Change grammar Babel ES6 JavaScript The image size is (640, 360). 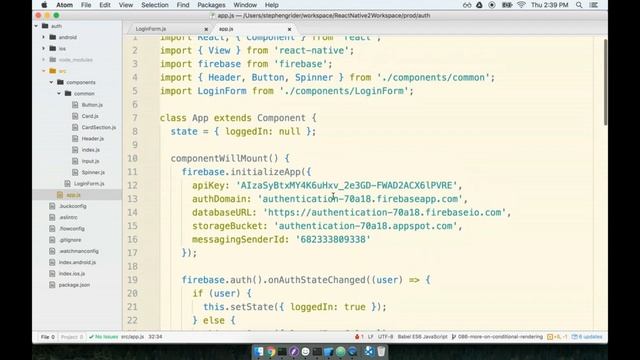click(x=422, y=337)
